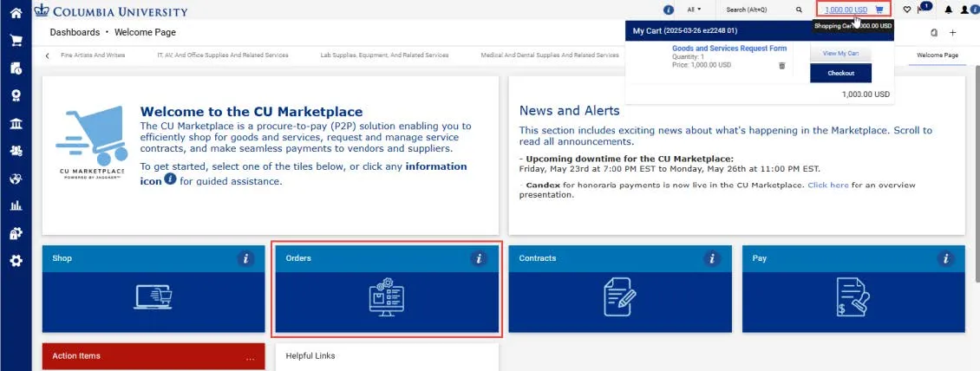The height and width of the screenshot is (371, 980).
Task: Open the Goods and Services Request Form link
Action: pyautogui.click(x=729, y=48)
